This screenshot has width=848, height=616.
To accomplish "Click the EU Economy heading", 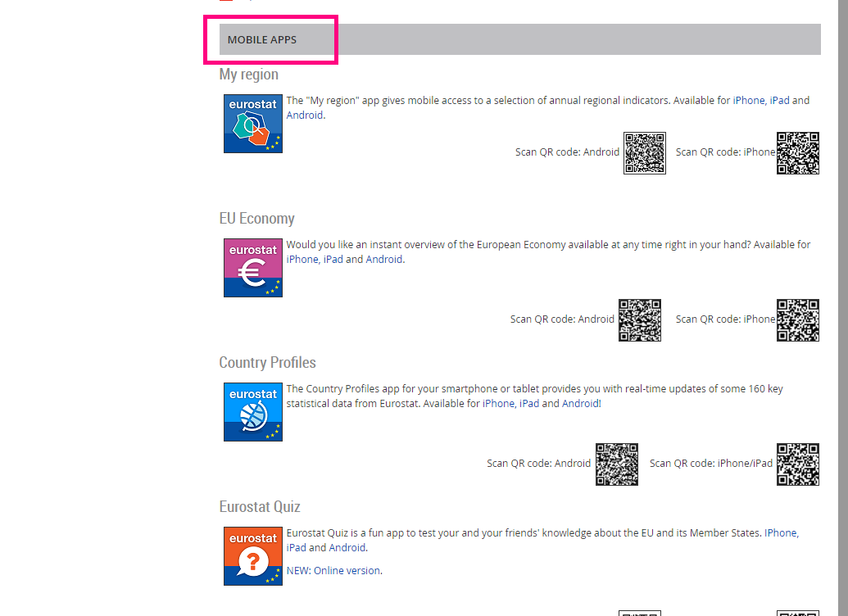I will (257, 219).
